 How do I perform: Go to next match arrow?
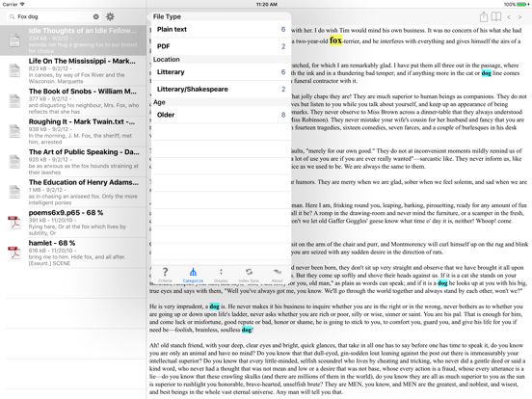point(519,17)
